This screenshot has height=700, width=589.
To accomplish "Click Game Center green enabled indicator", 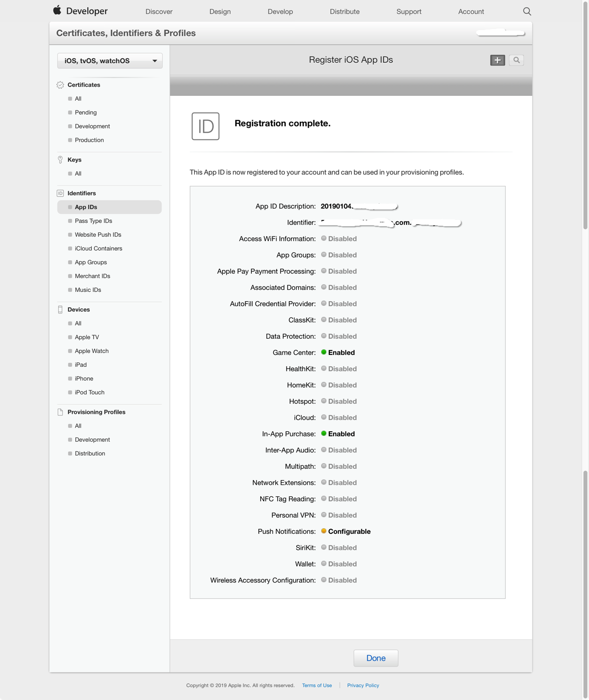I will (x=324, y=352).
